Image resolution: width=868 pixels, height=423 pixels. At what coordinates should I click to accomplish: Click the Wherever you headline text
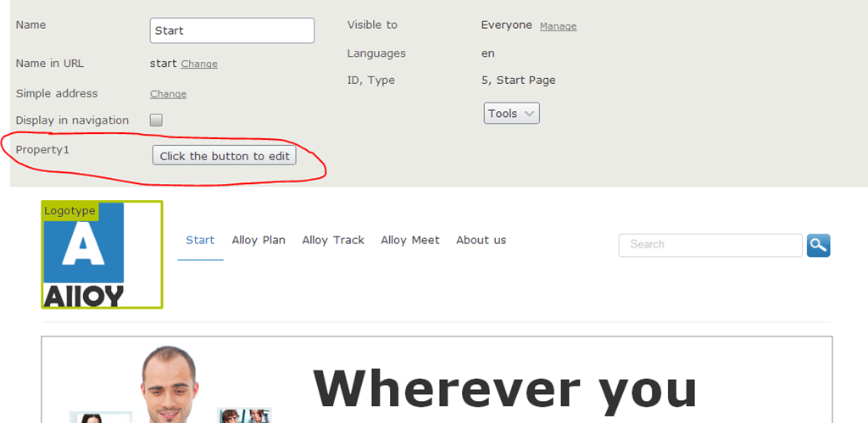[x=504, y=390]
